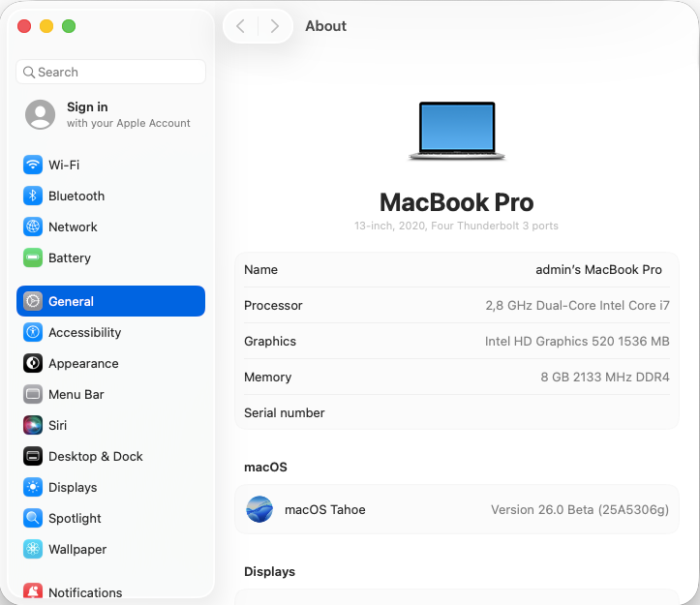Minimize the window with yellow button

pyautogui.click(x=46, y=26)
